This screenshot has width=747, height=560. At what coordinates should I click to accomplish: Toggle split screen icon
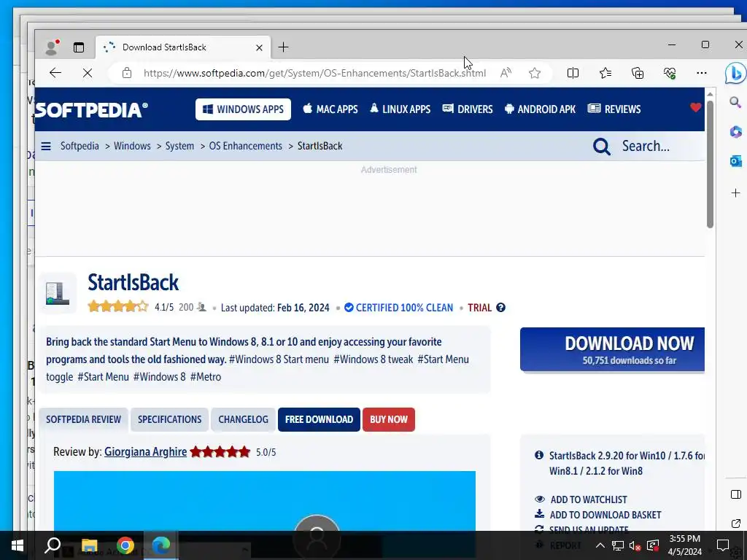(573, 73)
